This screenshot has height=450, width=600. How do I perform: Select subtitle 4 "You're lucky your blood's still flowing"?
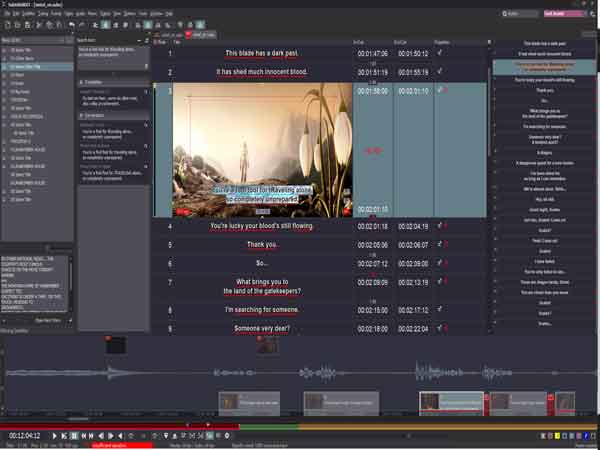pyautogui.click(x=262, y=226)
